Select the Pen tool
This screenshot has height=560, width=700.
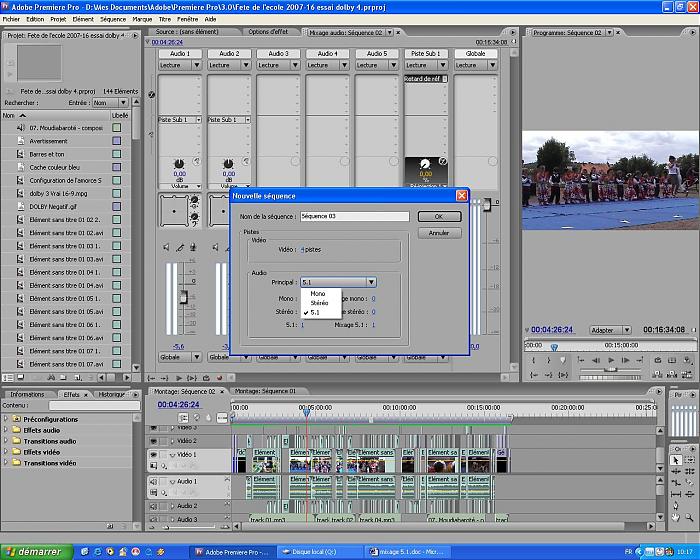[x=675, y=506]
